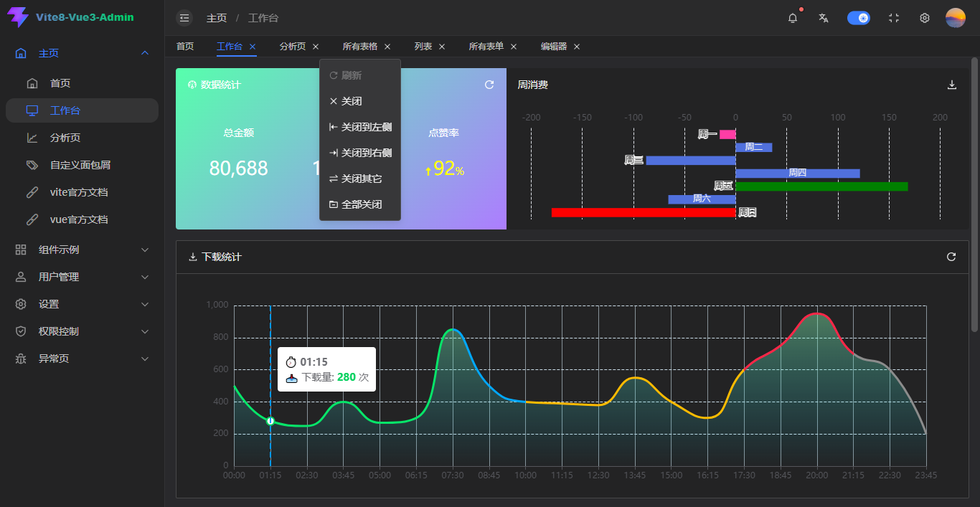Choose 关闭到右侧 in the context menu
This screenshot has width=980, height=507.
(360, 153)
